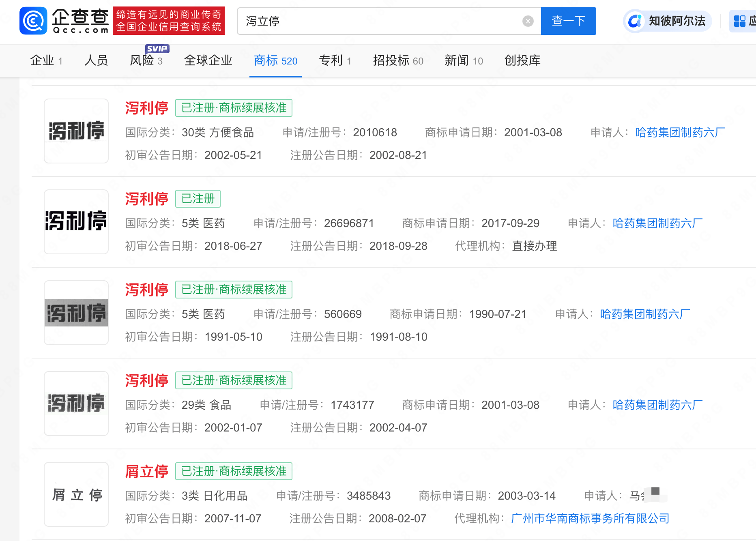The image size is (756, 541).
Task: Select the 商标 520 tab
Action: (275, 61)
